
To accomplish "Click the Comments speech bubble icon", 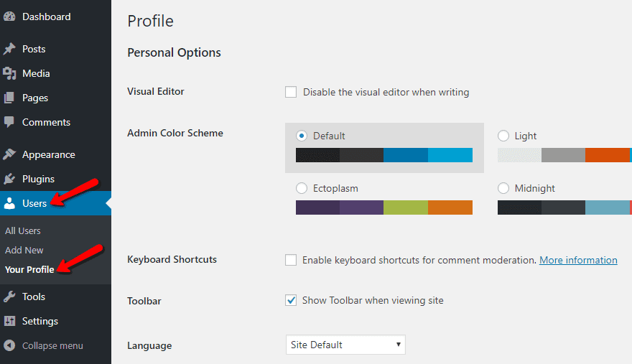I will click(9, 122).
